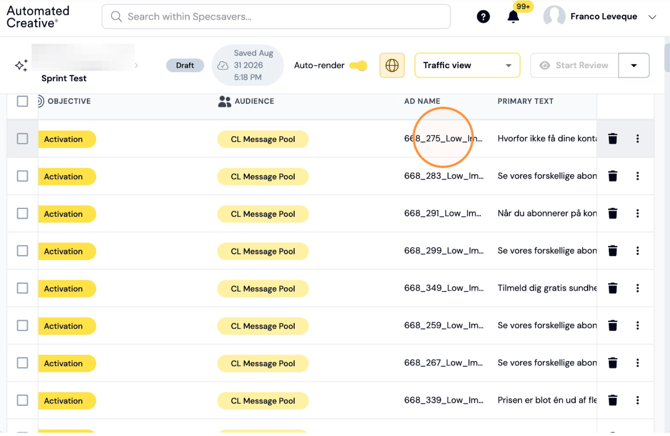The width and height of the screenshot is (670, 436).
Task: Select ad name 668_283_Low_Im...
Action: coord(444,176)
